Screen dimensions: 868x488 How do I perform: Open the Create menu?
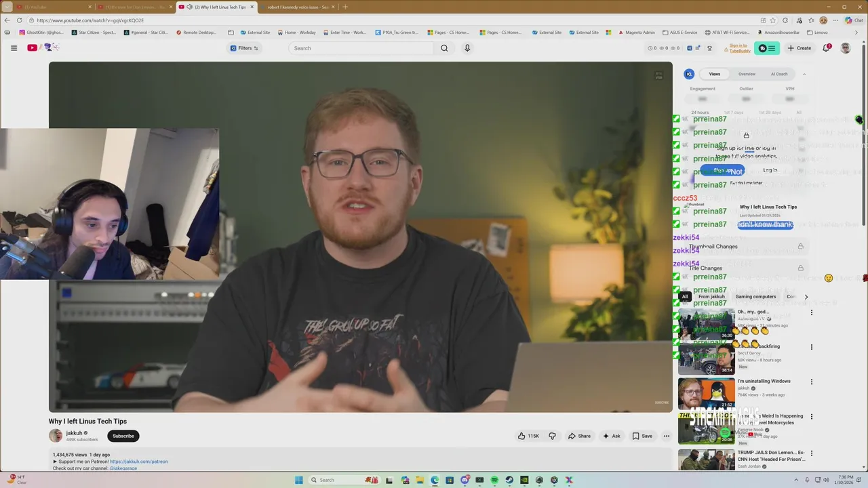point(799,48)
